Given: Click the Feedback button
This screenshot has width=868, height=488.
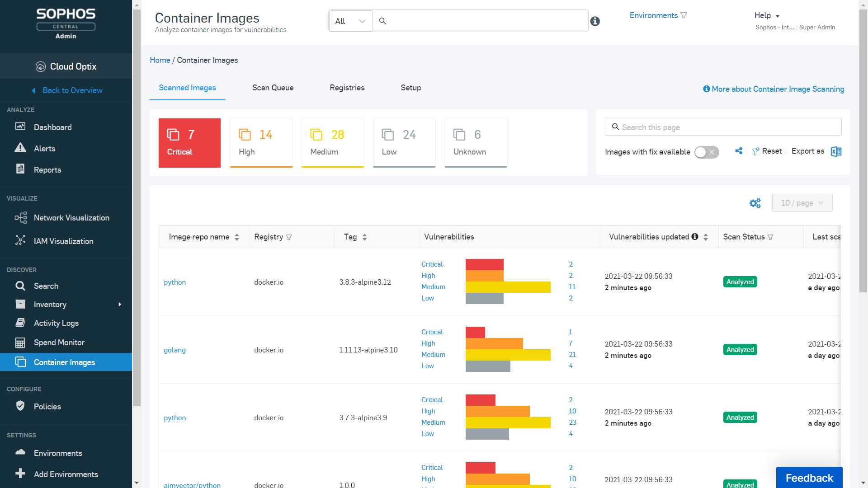Looking at the screenshot, I should (809, 478).
